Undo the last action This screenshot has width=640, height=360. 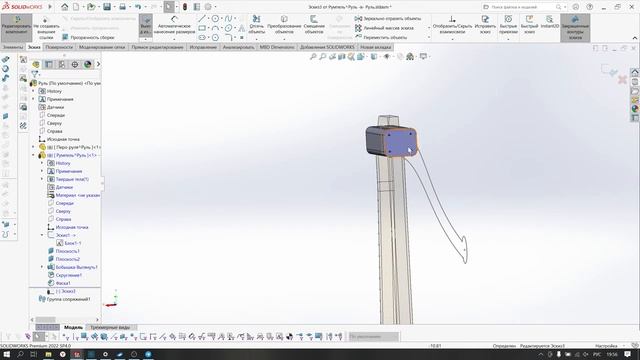pos(138,7)
